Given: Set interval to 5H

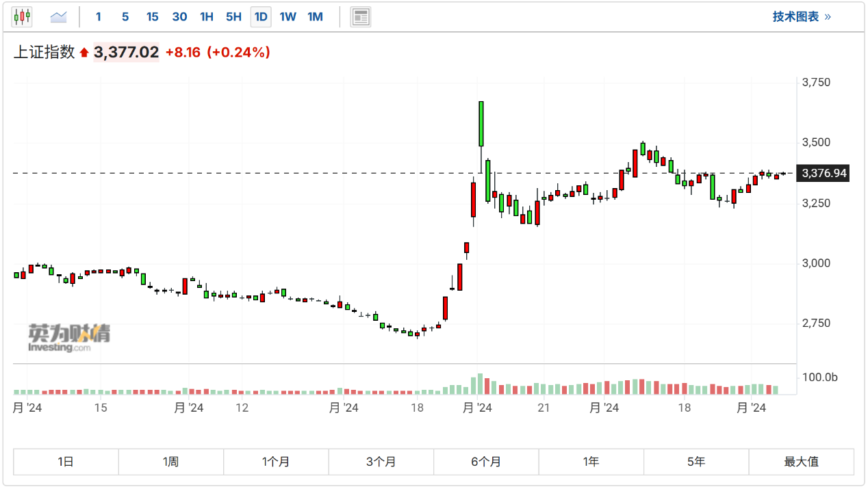Looking at the screenshot, I should point(233,16).
